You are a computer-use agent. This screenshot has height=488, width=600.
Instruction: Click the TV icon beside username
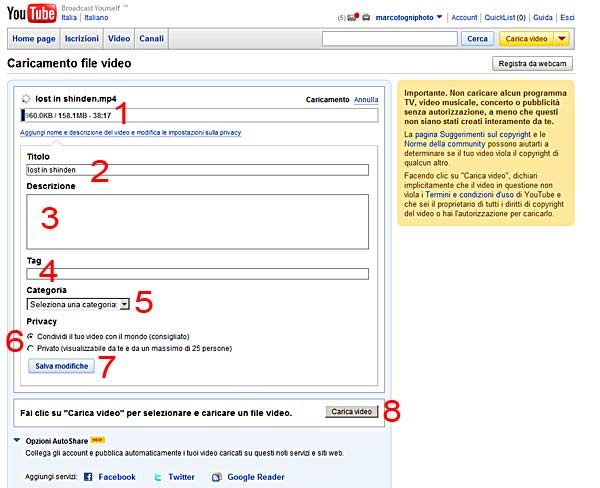pos(366,17)
